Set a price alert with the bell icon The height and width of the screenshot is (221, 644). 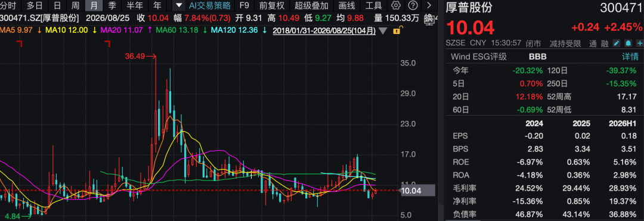tap(628, 43)
